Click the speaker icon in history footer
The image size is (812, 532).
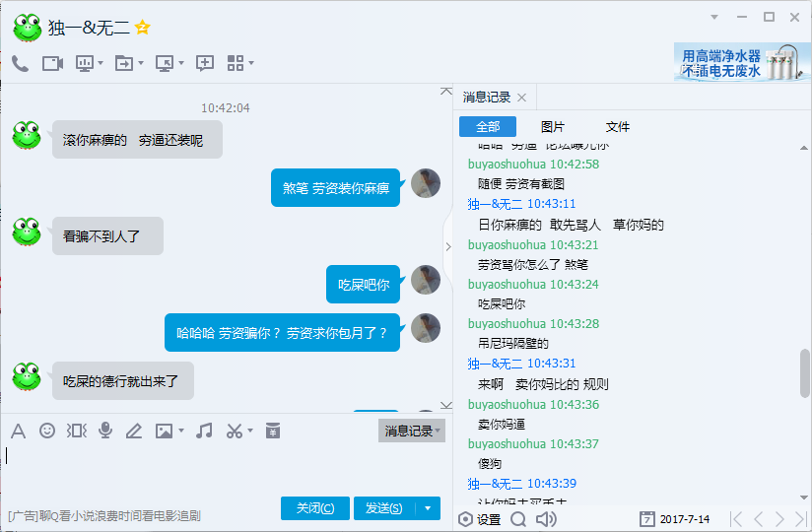tap(546, 519)
